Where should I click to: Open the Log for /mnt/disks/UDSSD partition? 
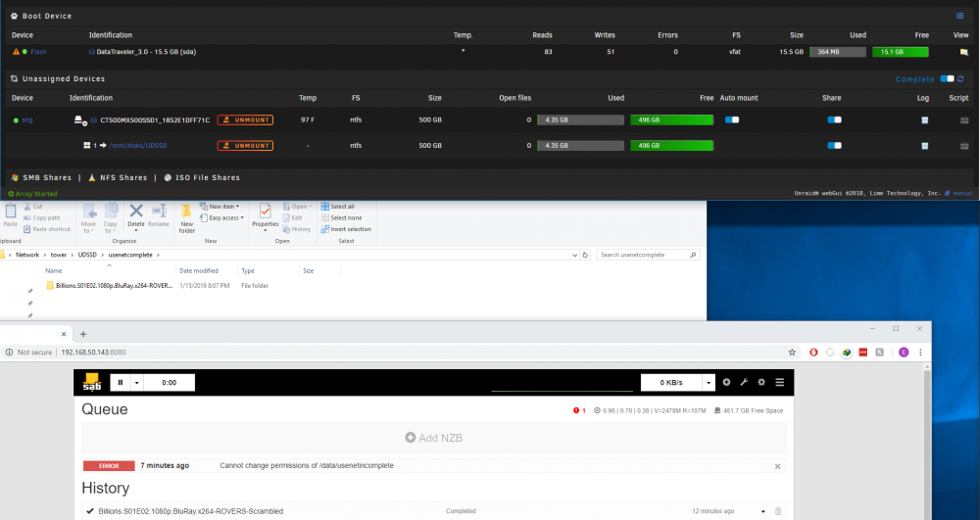pyautogui.click(x=924, y=146)
